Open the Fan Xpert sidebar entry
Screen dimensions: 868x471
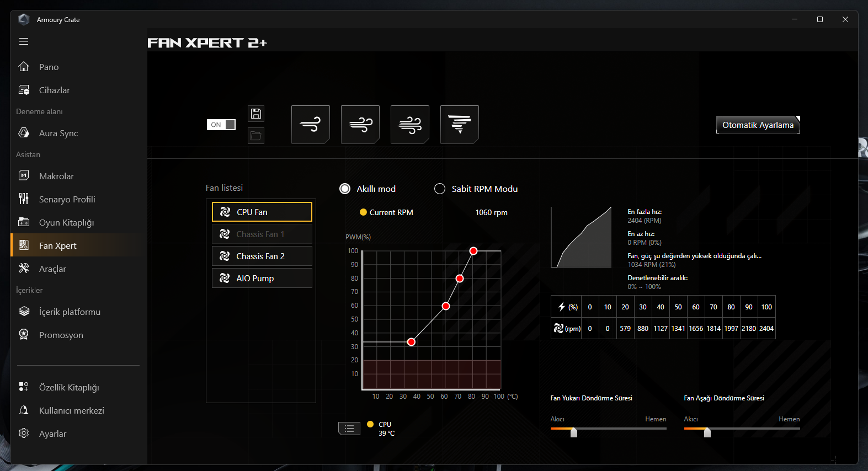(79, 245)
